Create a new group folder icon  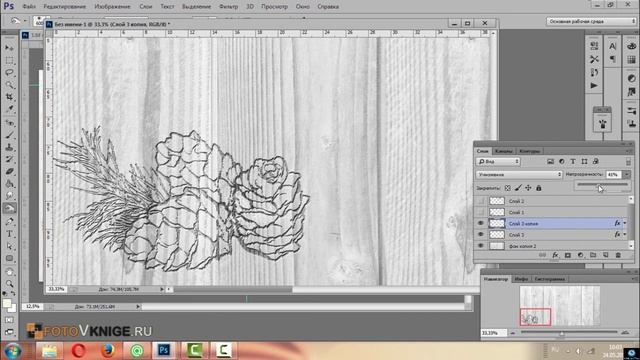[593, 255]
